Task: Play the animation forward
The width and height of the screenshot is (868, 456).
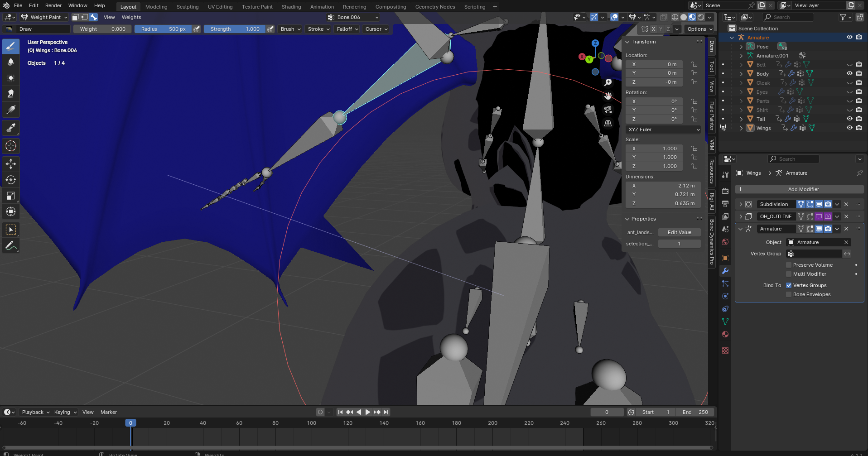Action: click(x=368, y=412)
